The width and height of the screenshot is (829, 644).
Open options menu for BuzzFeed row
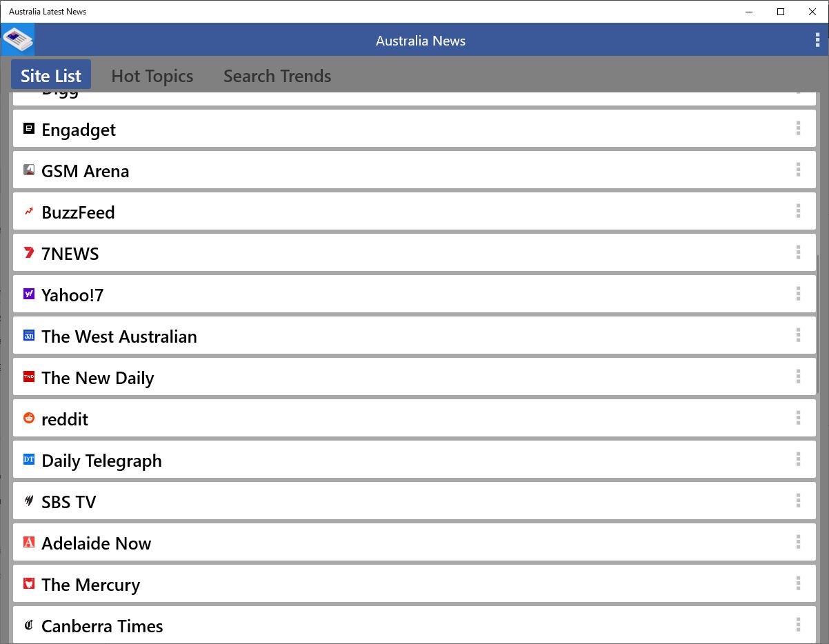tap(798, 211)
